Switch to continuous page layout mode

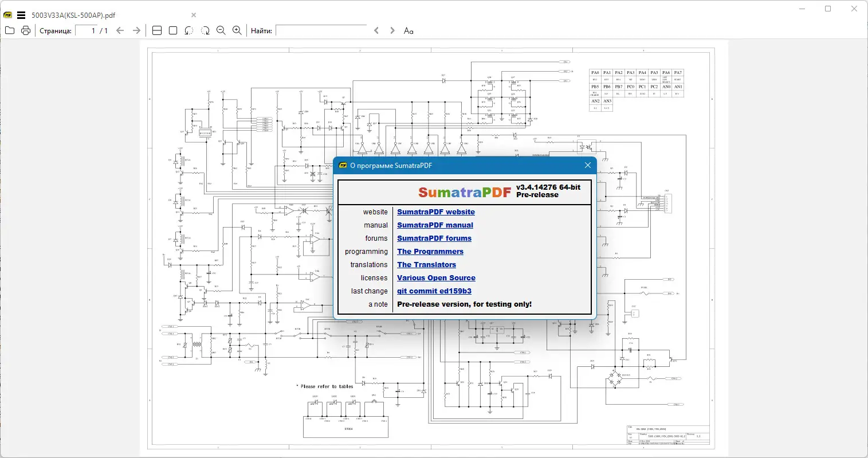(x=156, y=30)
